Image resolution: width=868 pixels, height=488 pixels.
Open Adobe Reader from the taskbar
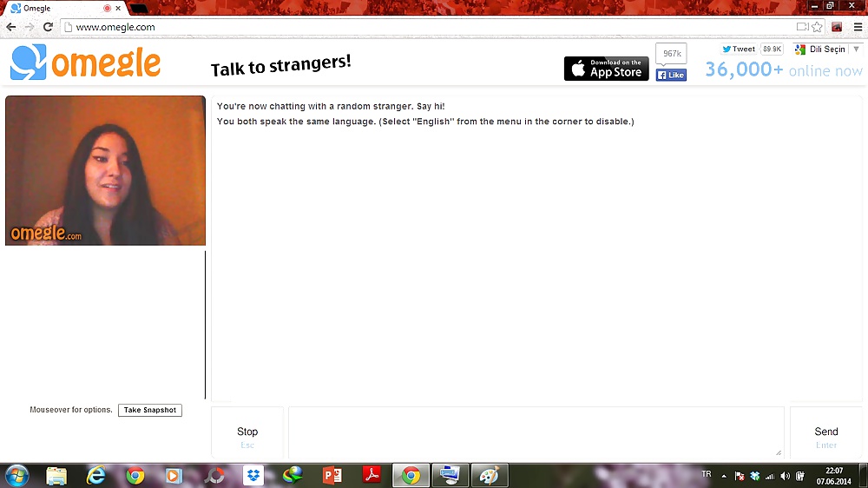coord(372,476)
